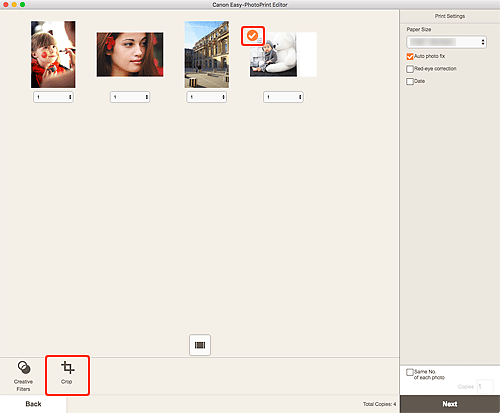This screenshot has width=500, height=413.
Task: Open copies dropdown under woman portrait photo
Action: coord(130,97)
